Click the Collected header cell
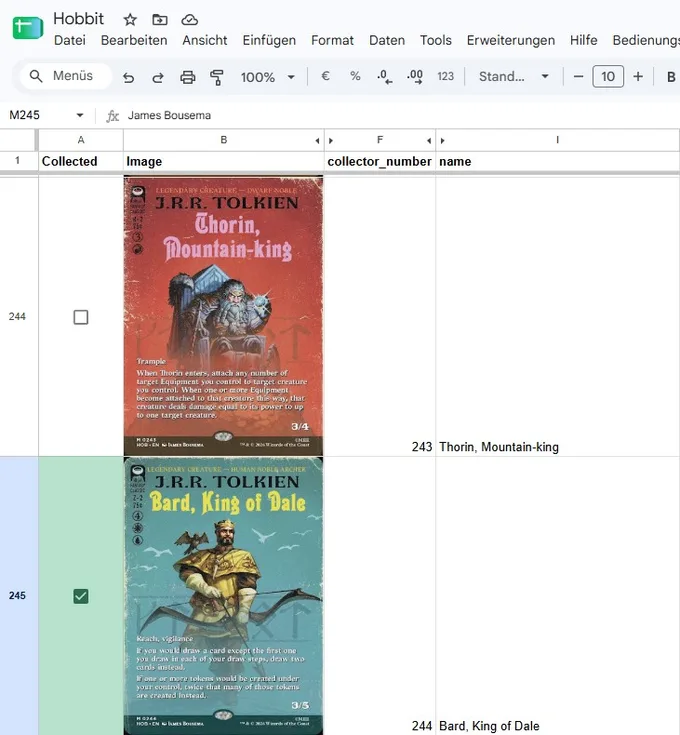The width and height of the screenshot is (680, 735). pos(81,161)
